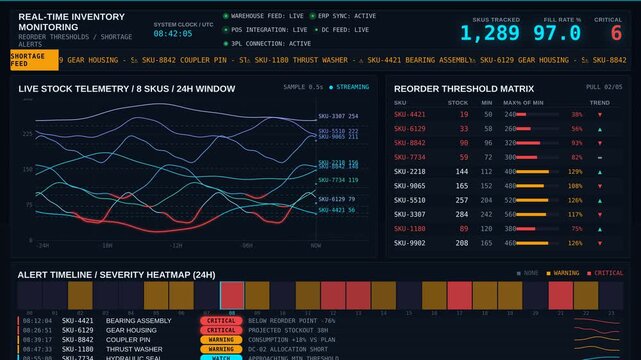The image size is (641, 360).
Task: Click the 93% value in SKU-8842 row
Action: 576,143
